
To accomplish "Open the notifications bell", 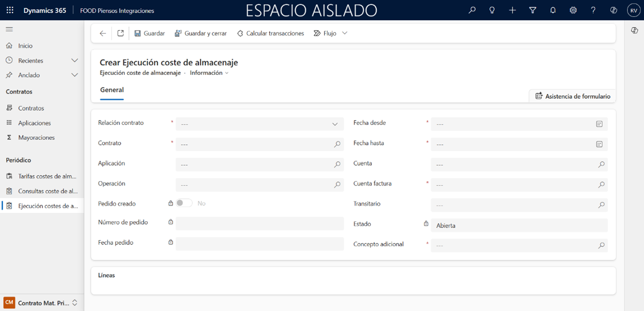I will coord(553,10).
